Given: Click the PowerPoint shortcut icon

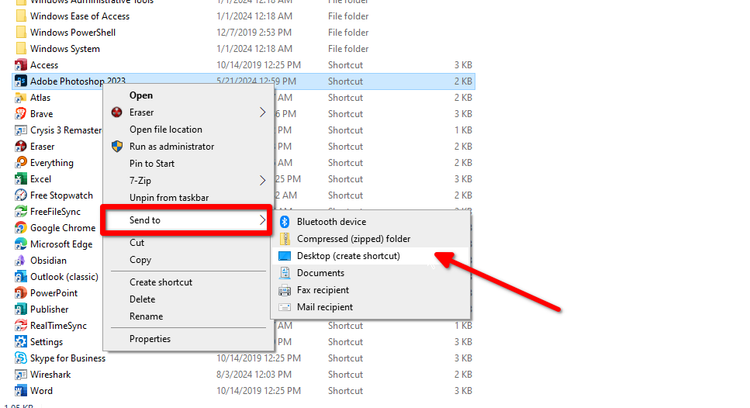Looking at the screenshot, I should click(21, 293).
